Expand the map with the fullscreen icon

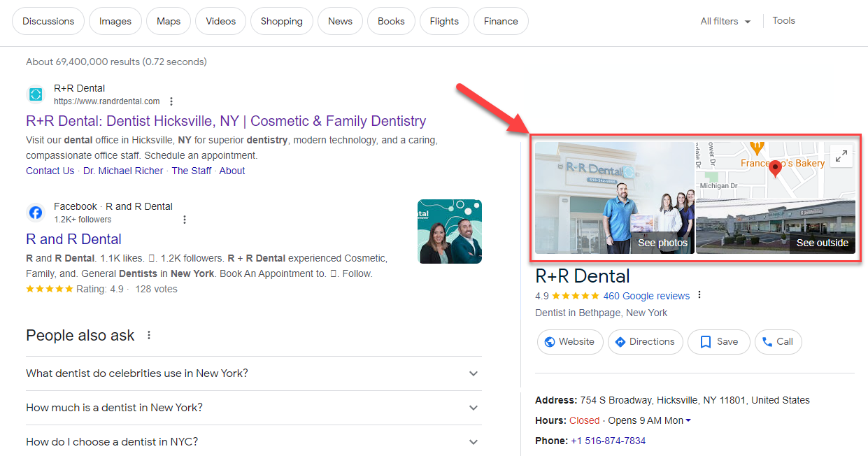pos(842,156)
